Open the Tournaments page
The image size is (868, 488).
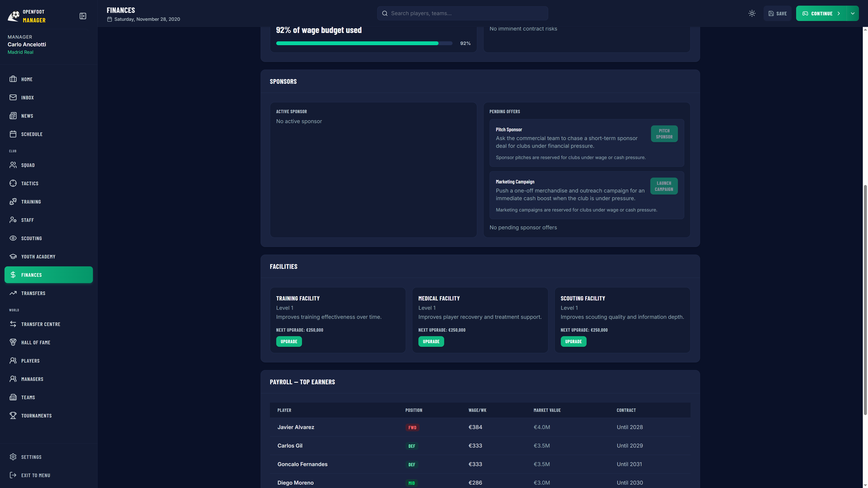49,416
